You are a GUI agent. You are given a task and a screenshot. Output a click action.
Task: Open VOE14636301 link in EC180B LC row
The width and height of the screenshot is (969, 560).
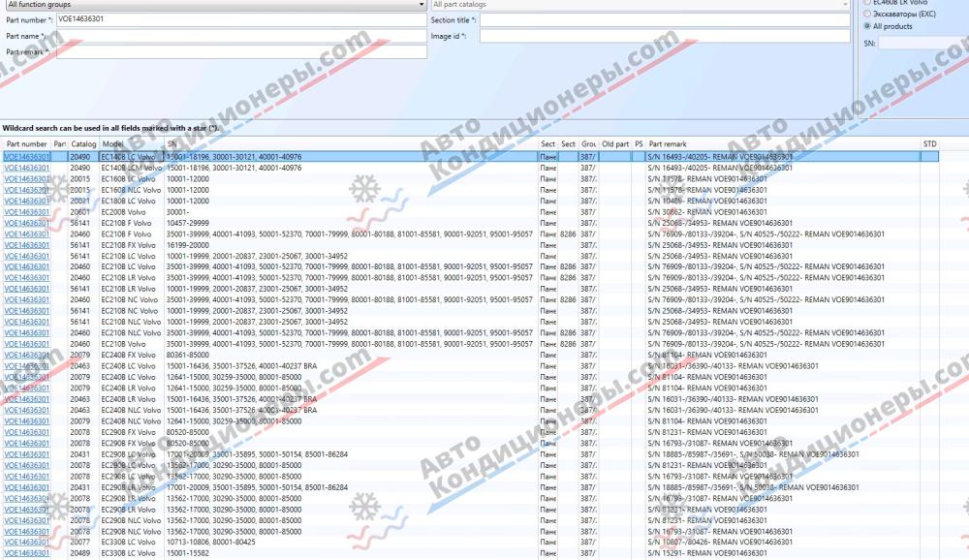pyautogui.click(x=27, y=201)
